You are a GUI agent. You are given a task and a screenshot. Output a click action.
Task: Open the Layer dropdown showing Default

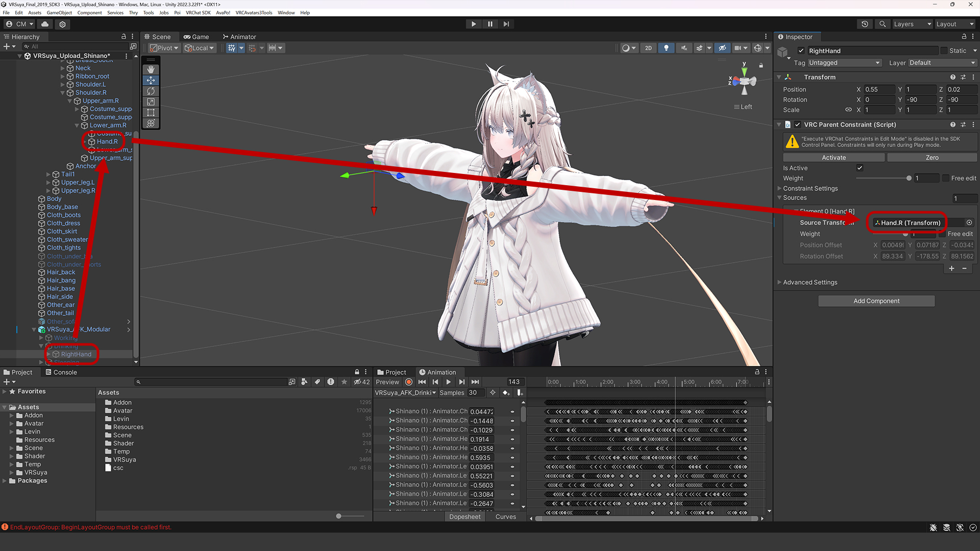tap(942, 63)
